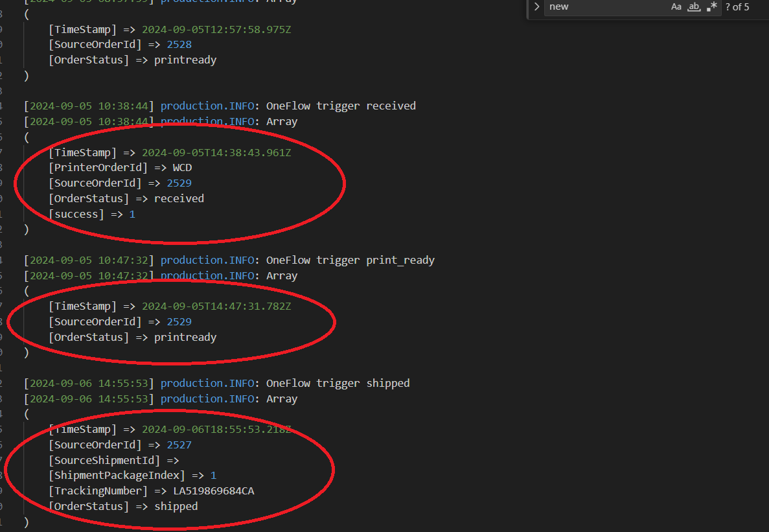This screenshot has height=532, width=769.
Task: Enable Use Regular Expression search option
Action: [713, 7]
